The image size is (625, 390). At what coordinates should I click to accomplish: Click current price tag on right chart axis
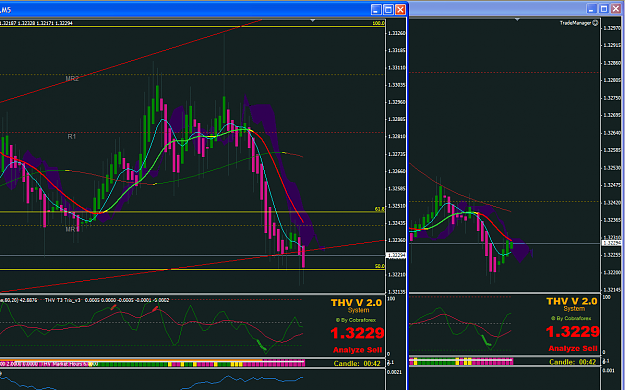pos(612,243)
